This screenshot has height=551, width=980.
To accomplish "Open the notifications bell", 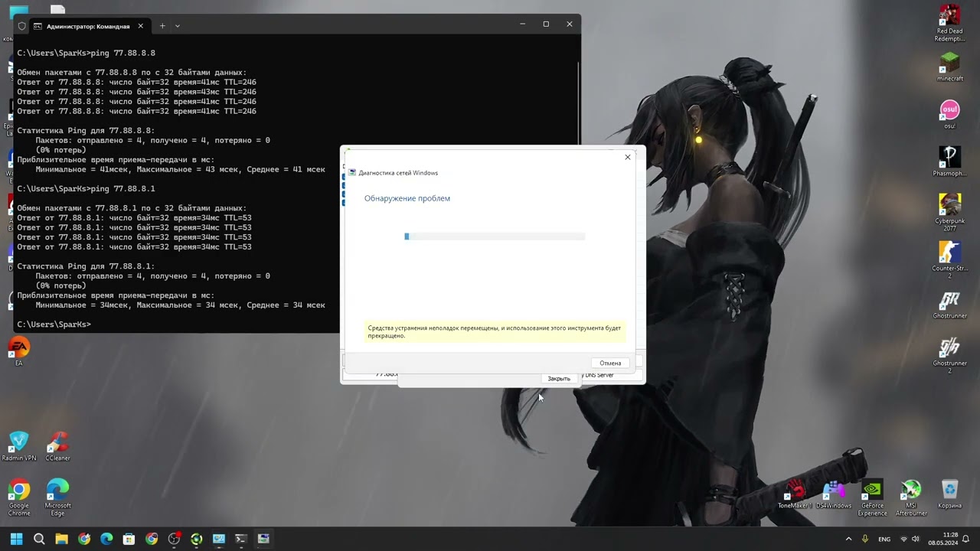I will pyautogui.click(x=966, y=539).
